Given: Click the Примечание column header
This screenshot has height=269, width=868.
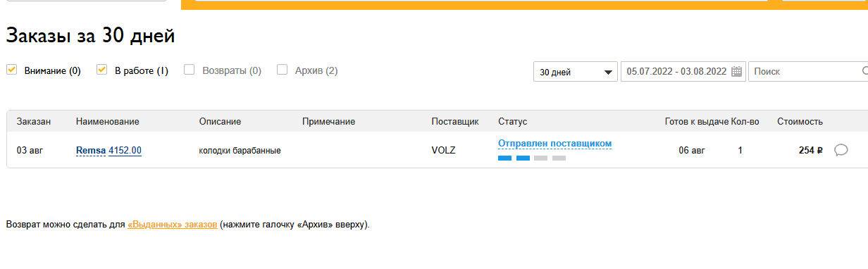Looking at the screenshot, I should click(328, 122).
